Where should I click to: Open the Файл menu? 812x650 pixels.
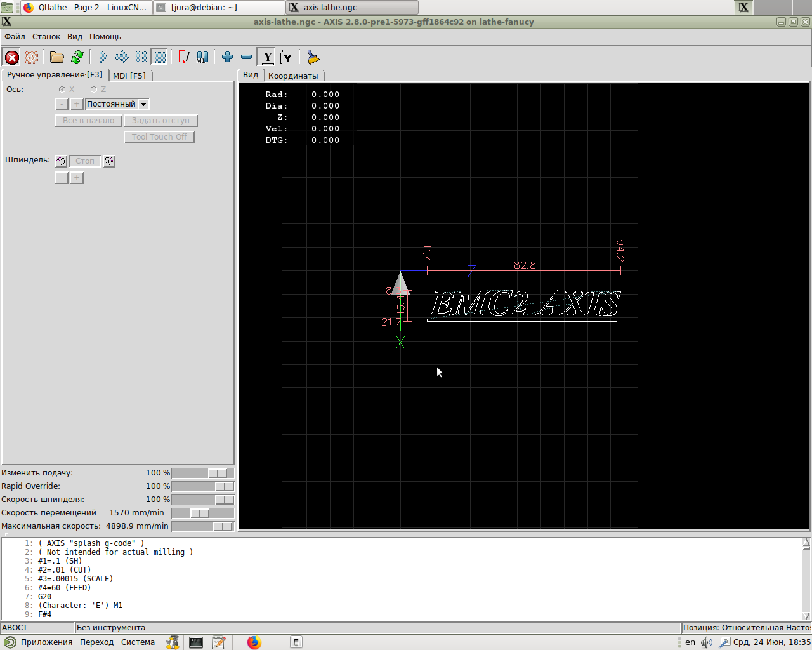tap(15, 37)
